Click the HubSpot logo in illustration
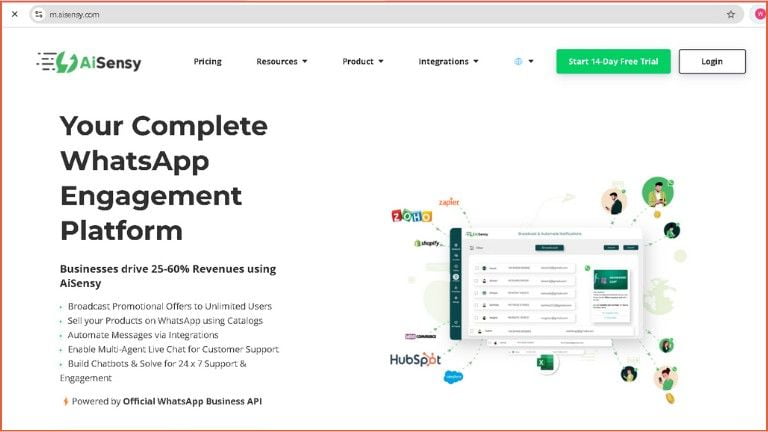Image resolution: width=768 pixels, height=432 pixels. pyautogui.click(x=415, y=360)
